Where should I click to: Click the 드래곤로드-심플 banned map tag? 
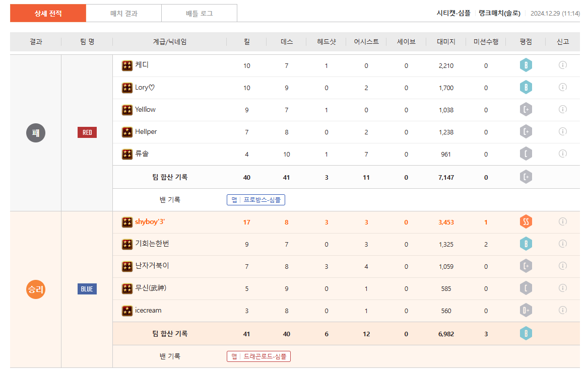pos(258,356)
